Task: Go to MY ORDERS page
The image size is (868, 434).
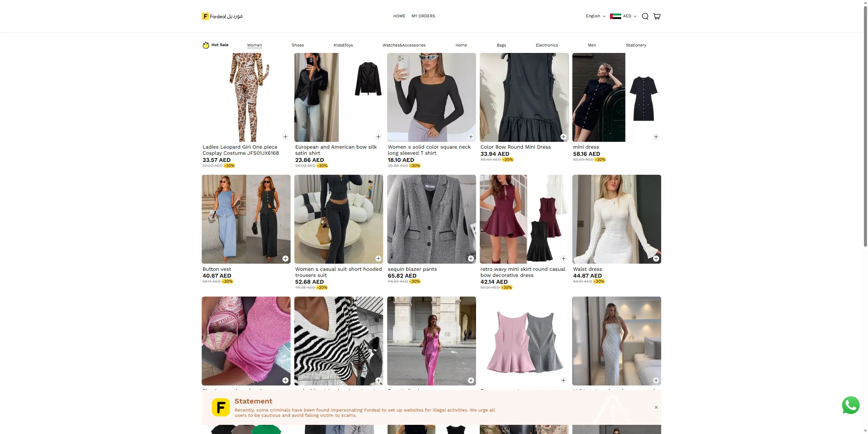Action: pyautogui.click(x=423, y=16)
